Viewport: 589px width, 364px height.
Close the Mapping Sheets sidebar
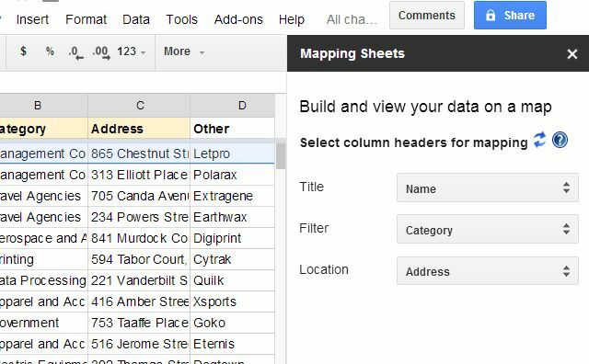pos(572,54)
